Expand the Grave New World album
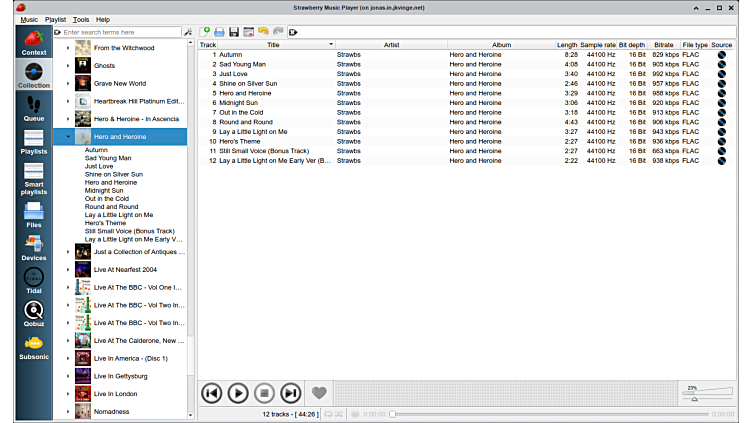Screen dimensions: 752x423 68,83
